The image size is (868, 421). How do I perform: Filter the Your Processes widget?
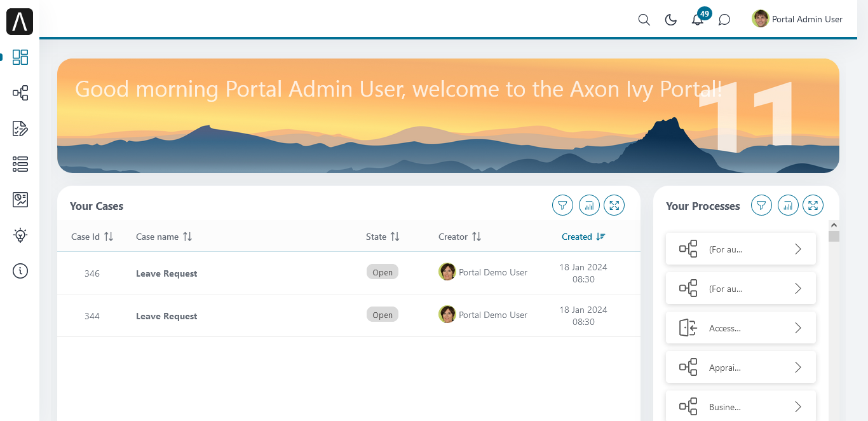click(x=762, y=205)
